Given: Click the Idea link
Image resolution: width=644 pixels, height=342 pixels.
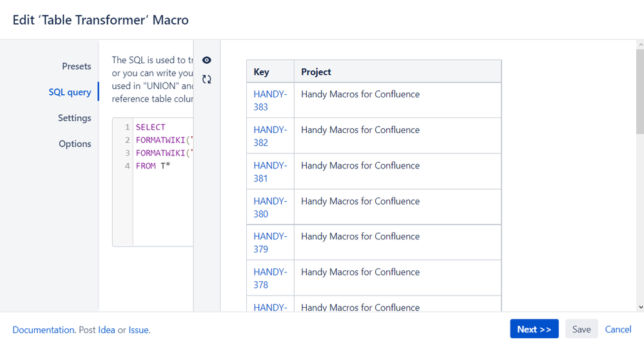Looking at the screenshot, I should [106, 330].
